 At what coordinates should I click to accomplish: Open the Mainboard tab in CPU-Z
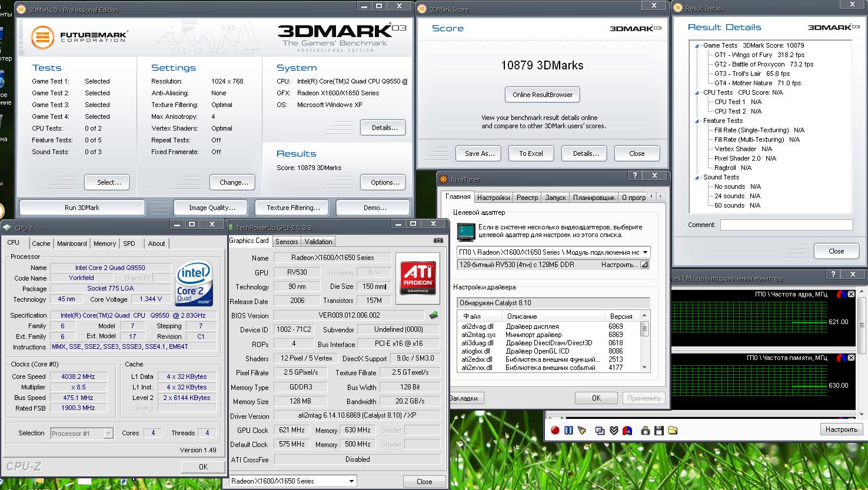72,244
